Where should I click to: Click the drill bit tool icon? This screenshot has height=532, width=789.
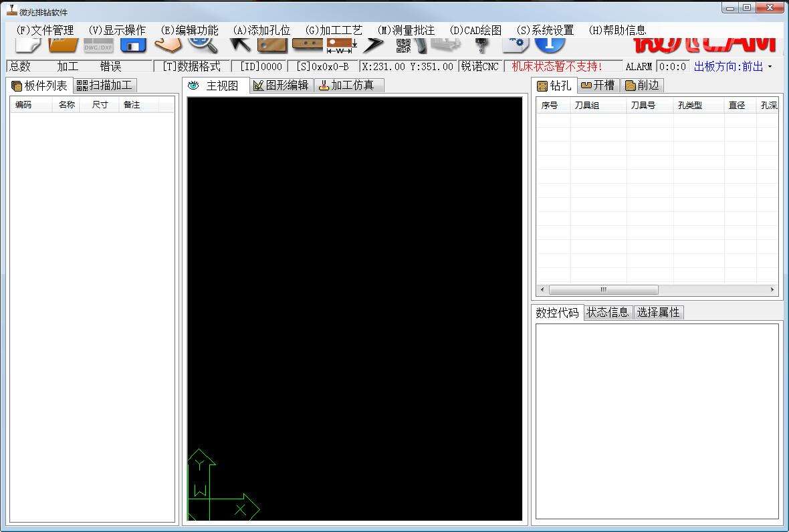click(x=483, y=45)
